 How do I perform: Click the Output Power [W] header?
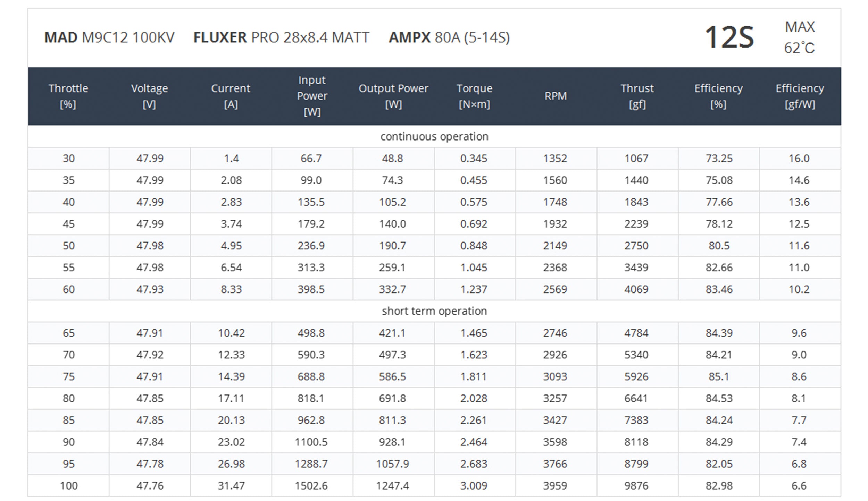[x=393, y=96]
